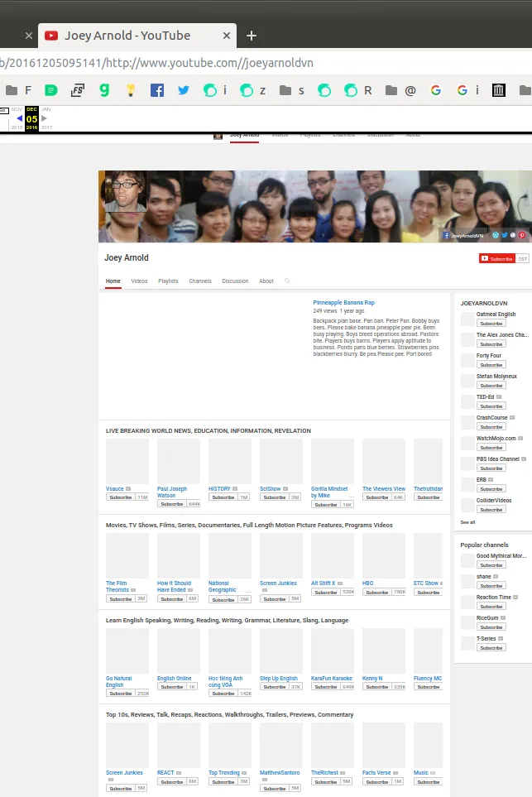Image resolution: width=532 pixels, height=797 pixels.
Task: Subscribe to Good Mythical Morning
Action: pos(491,564)
